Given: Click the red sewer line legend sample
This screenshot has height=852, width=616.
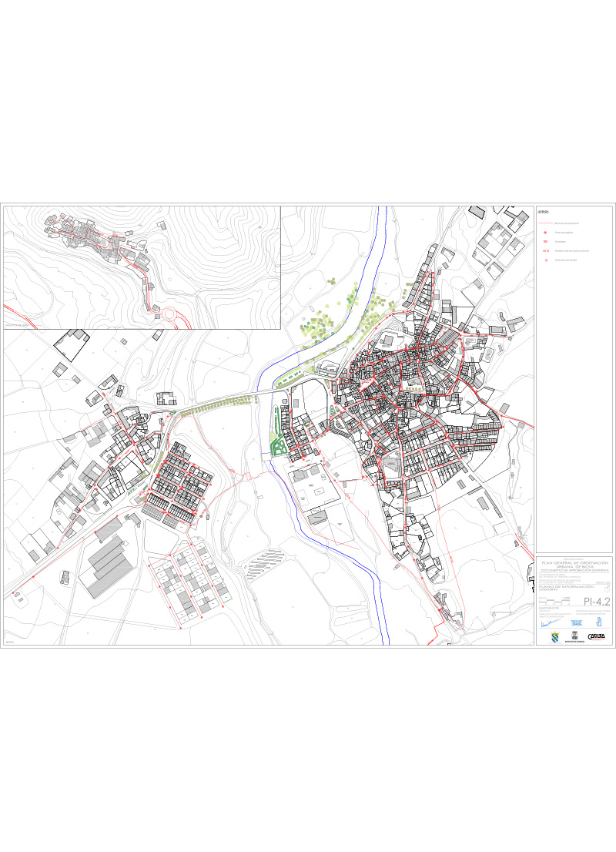Looking at the screenshot, I should 545,223.
